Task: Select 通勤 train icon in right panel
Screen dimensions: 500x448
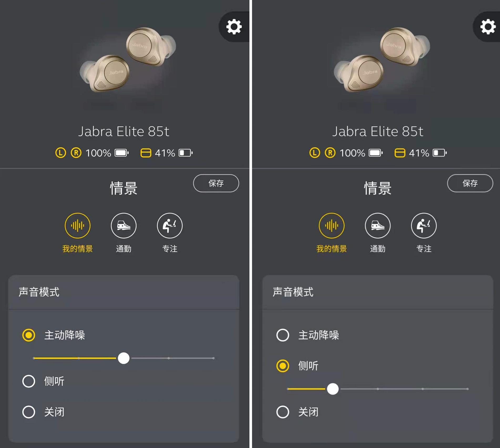Action: point(378,225)
